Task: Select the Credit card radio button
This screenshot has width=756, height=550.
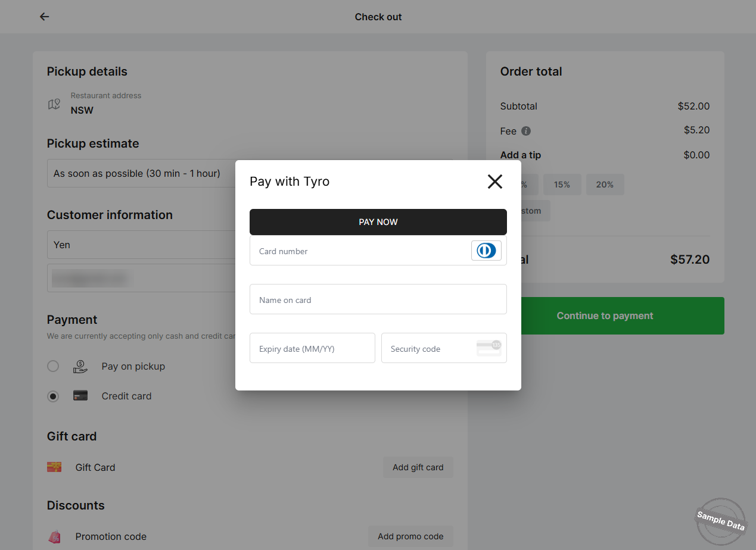Action: [53, 396]
